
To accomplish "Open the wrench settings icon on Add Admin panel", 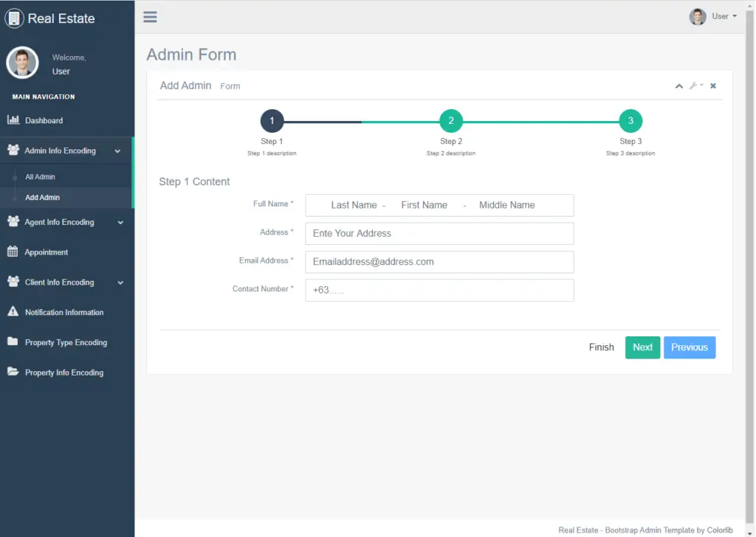I will coord(695,86).
